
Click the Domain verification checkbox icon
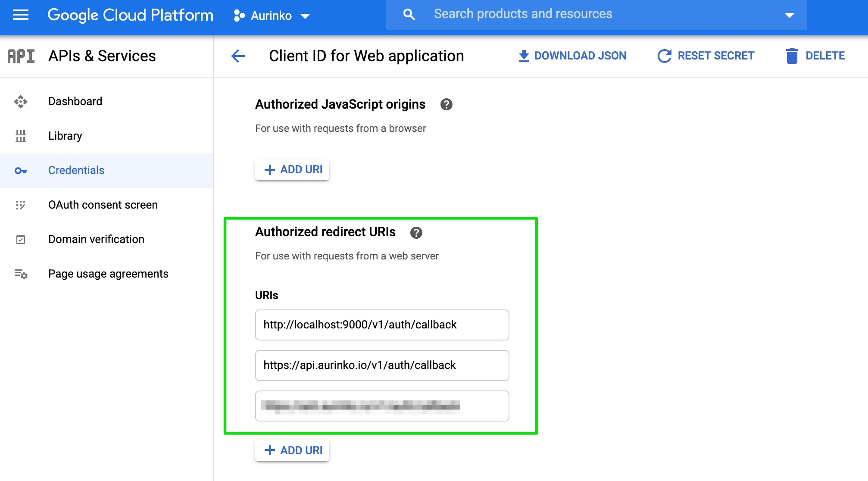20,240
